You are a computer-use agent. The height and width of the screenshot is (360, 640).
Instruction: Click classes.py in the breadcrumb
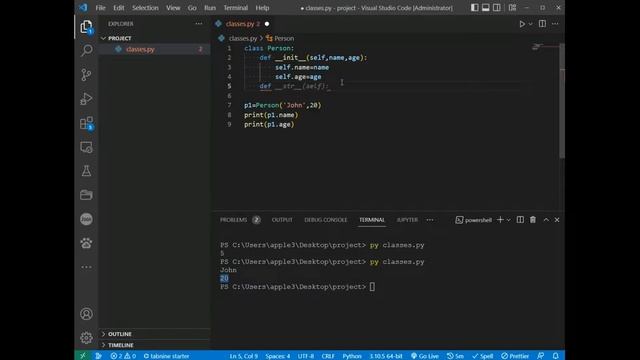click(243, 38)
